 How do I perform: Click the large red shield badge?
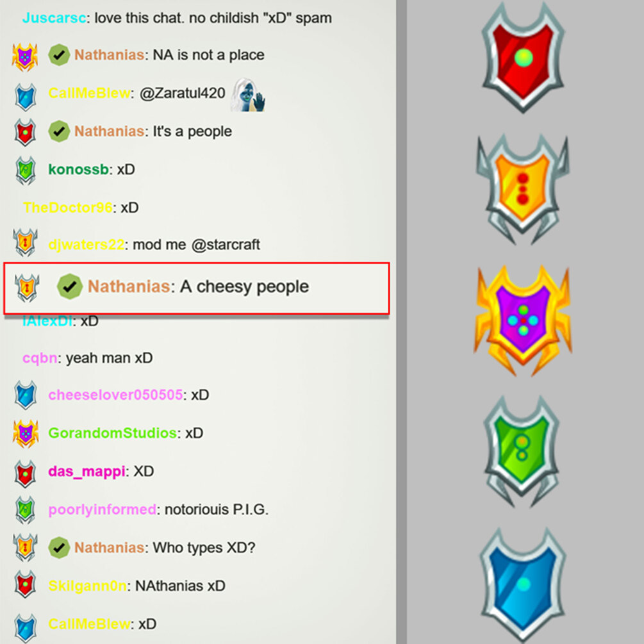tap(523, 58)
